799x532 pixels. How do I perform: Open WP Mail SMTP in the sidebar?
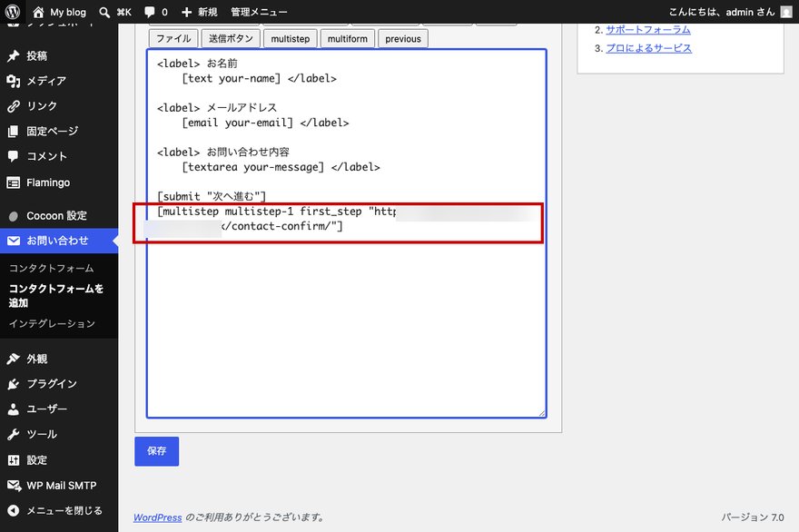(61, 486)
